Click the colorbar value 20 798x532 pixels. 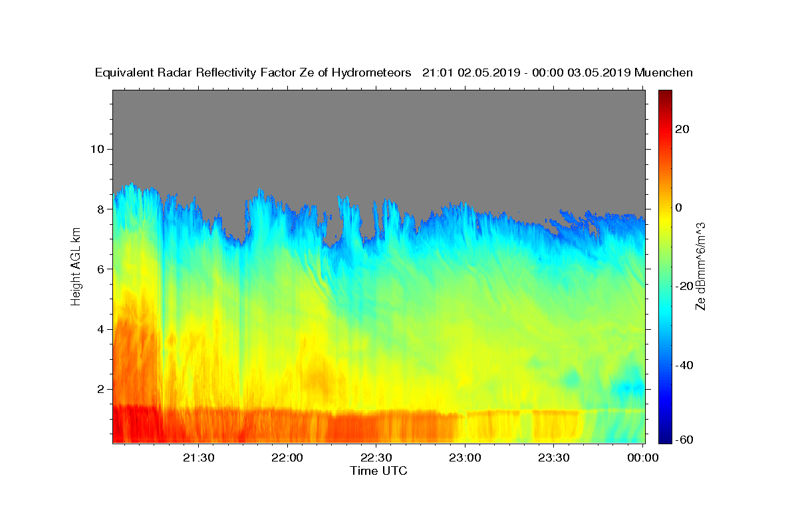tap(684, 129)
